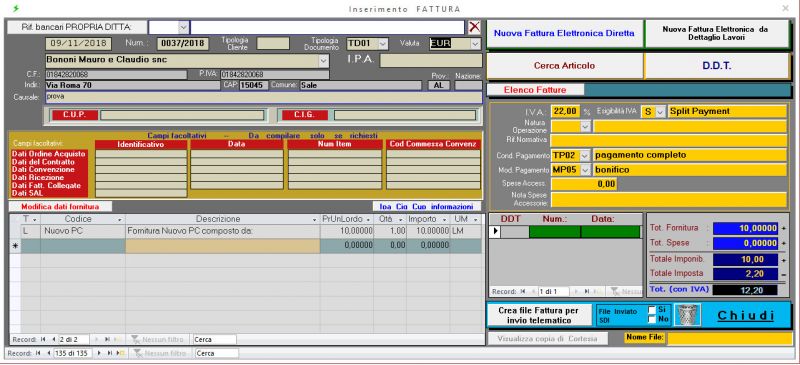The width and height of the screenshot is (800, 365).
Task: Select the new-row asterisk in the items grid
Action: (x=15, y=246)
